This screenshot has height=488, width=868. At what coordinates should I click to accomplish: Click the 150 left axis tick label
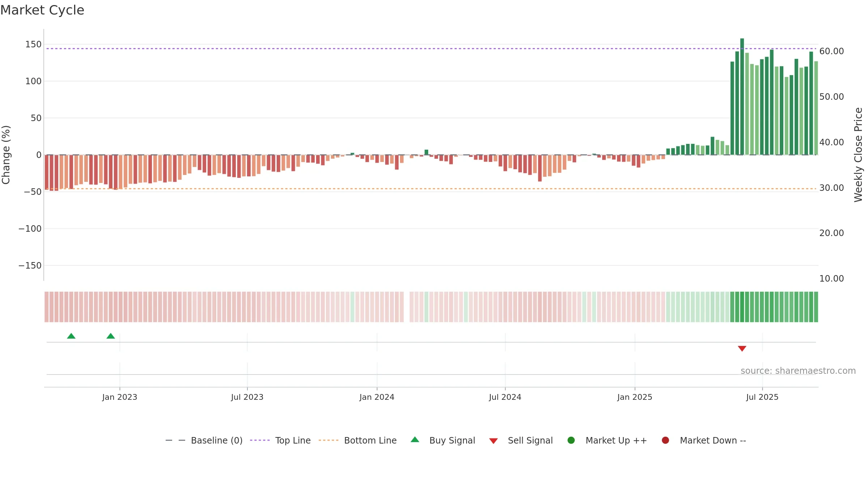point(33,44)
